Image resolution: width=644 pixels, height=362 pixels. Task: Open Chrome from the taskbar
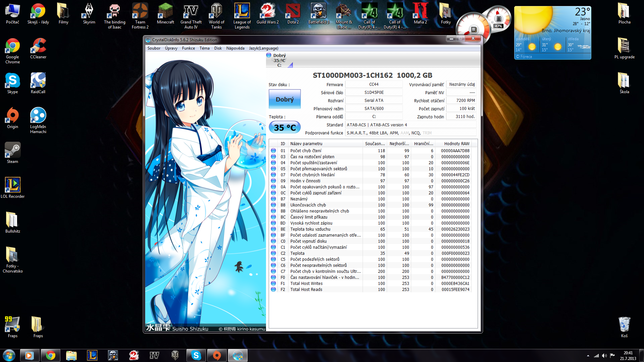point(51,355)
